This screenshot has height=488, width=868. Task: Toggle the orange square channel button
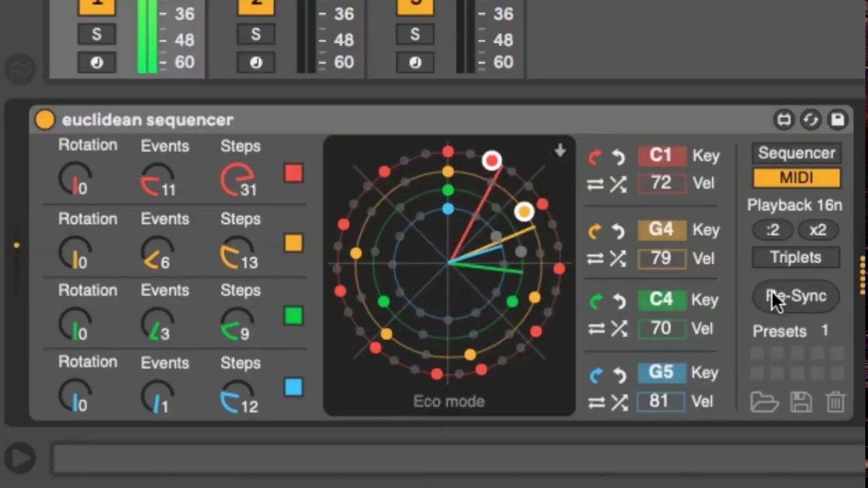click(x=294, y=243)
